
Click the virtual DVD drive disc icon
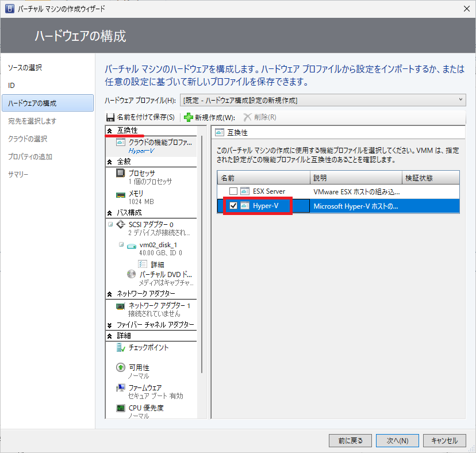point(132,274)
